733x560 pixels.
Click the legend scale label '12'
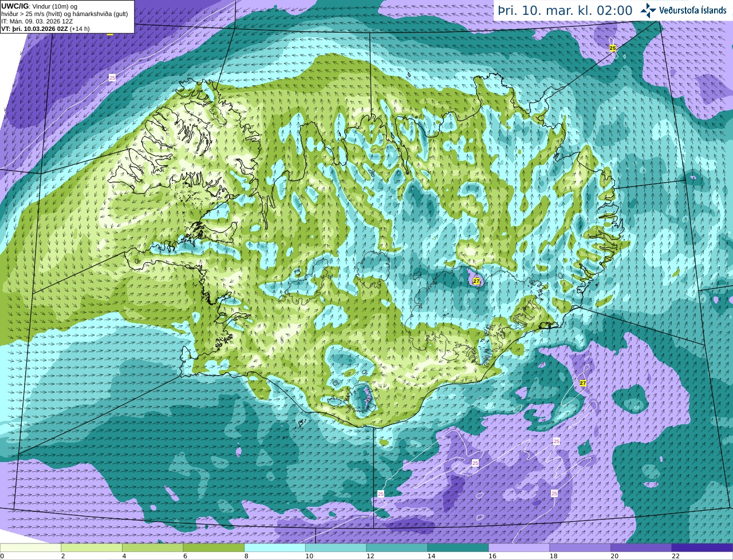click(370, 556)
